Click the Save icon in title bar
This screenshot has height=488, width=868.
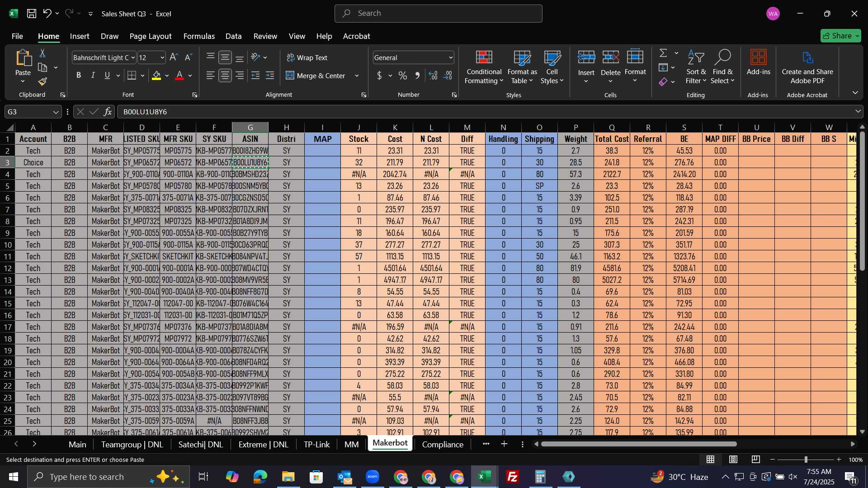(x=31, y=14)
